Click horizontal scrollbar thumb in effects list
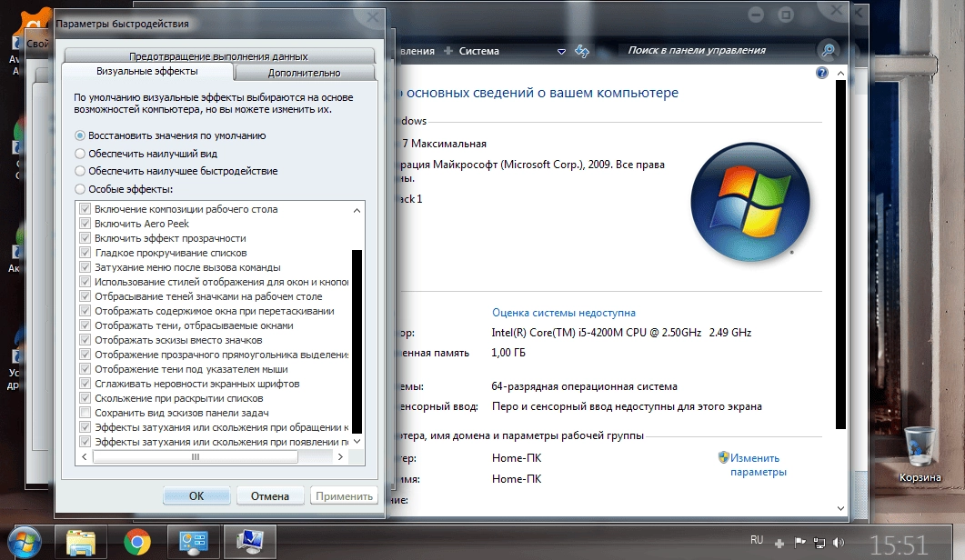This screenshot has width=965, height=560. 196,456
